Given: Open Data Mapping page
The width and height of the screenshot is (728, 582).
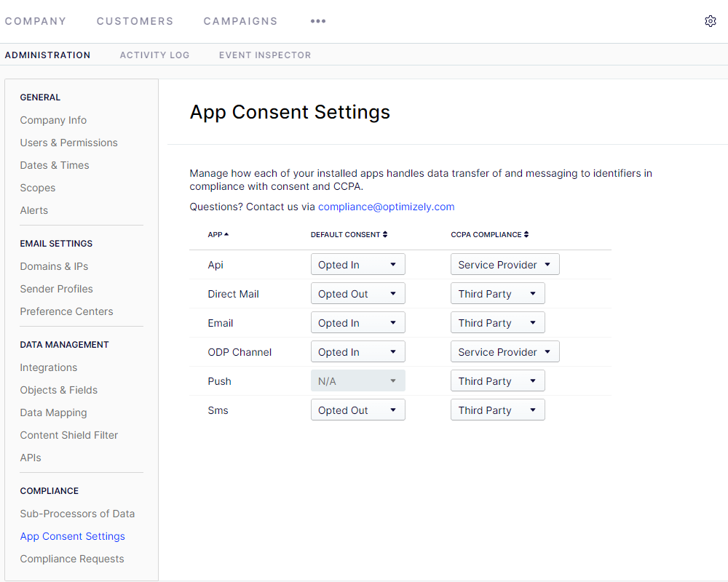Looking at the screenshot, I should click(x=53, y=412).
